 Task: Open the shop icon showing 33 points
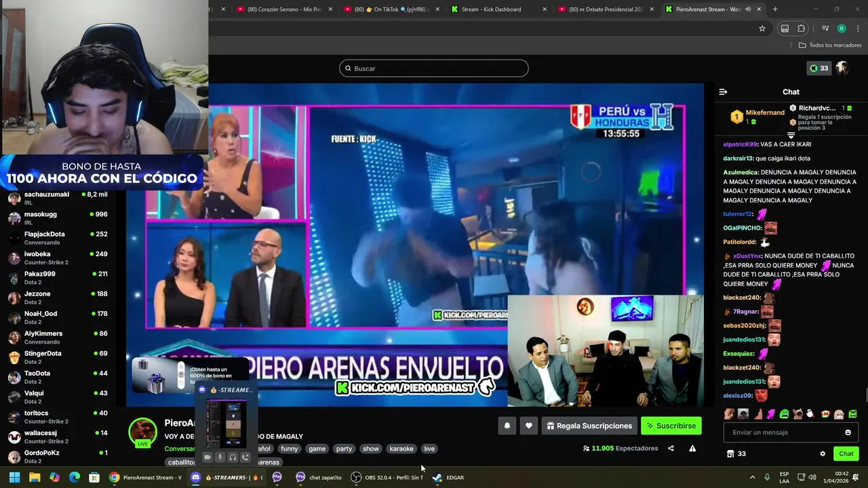point(736,454)
